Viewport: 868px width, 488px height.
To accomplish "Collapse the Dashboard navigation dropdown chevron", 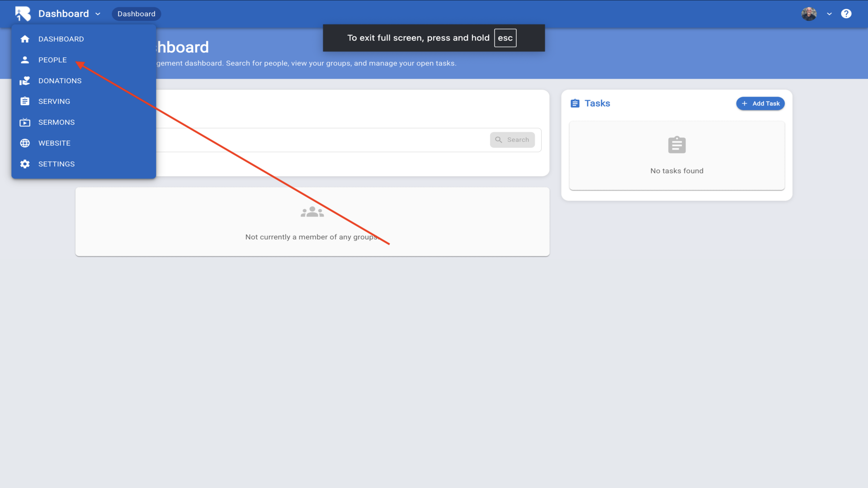I will click(x=98, y=14).
